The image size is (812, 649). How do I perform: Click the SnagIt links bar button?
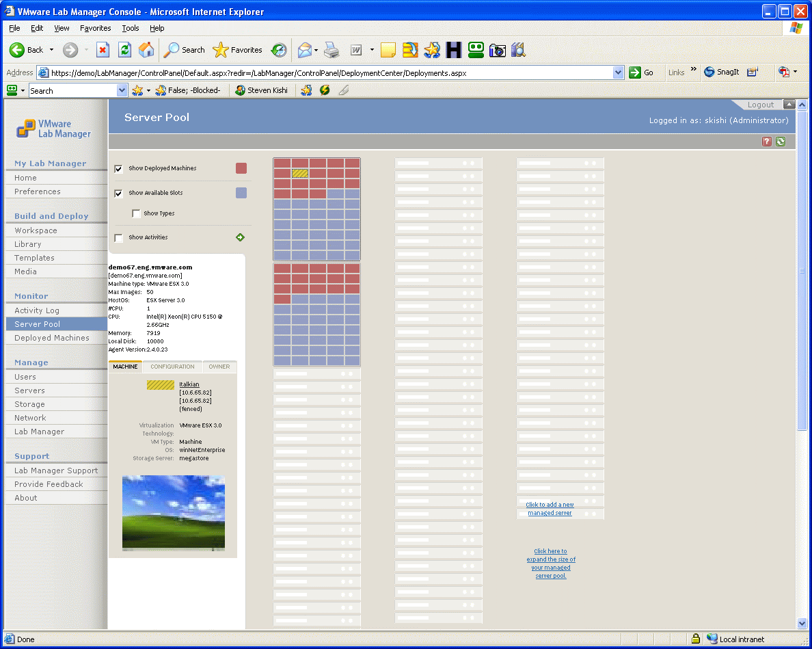click(x=721, y=72)
